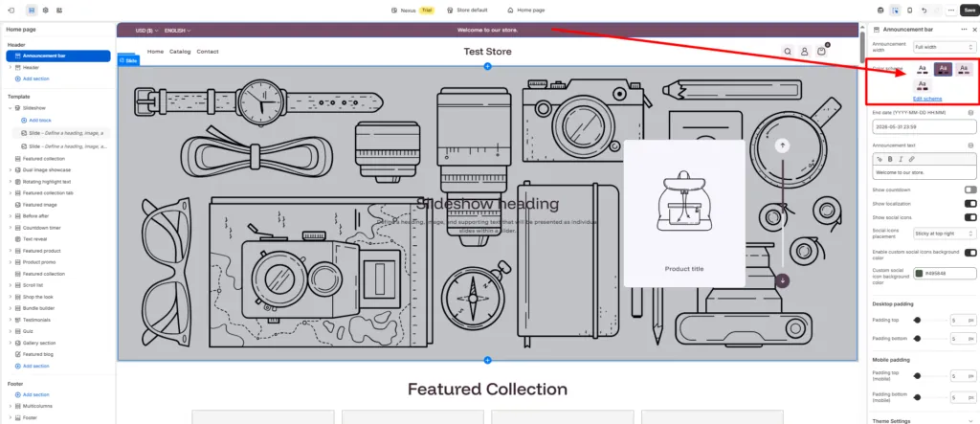980x424 pixels.
Task: Expand the Countdown timer section
Action: (x=10, y=228)
